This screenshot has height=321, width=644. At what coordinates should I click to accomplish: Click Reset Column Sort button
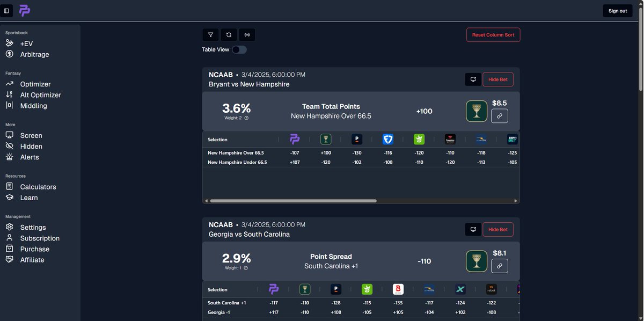(x=493, y=35)
